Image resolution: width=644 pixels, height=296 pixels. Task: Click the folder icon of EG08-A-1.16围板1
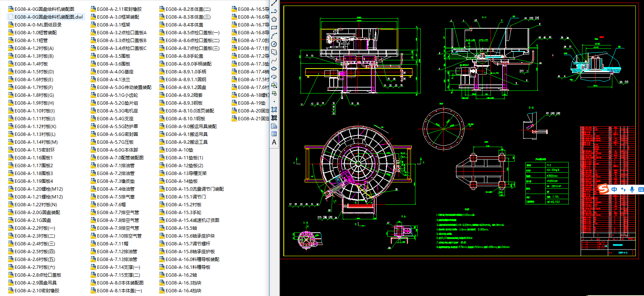click(11, 157)
